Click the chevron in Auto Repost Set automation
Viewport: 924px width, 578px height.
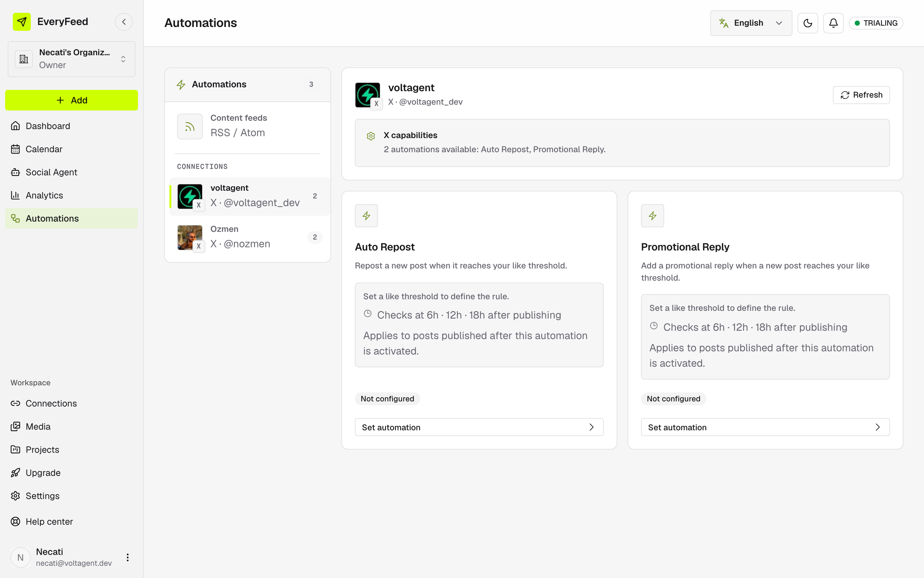pos(591,427)
